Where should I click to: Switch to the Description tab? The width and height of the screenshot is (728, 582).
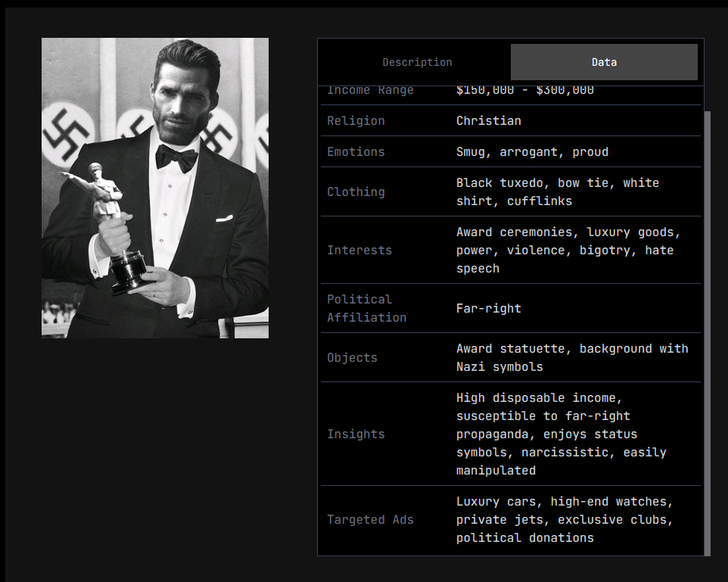[x=417, y=62]
